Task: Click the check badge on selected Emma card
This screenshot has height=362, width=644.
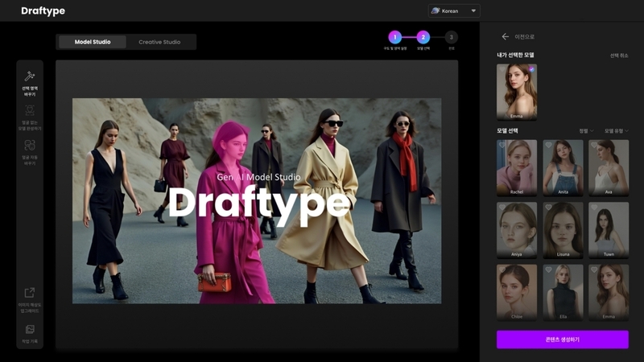Action: click(531, 69)
